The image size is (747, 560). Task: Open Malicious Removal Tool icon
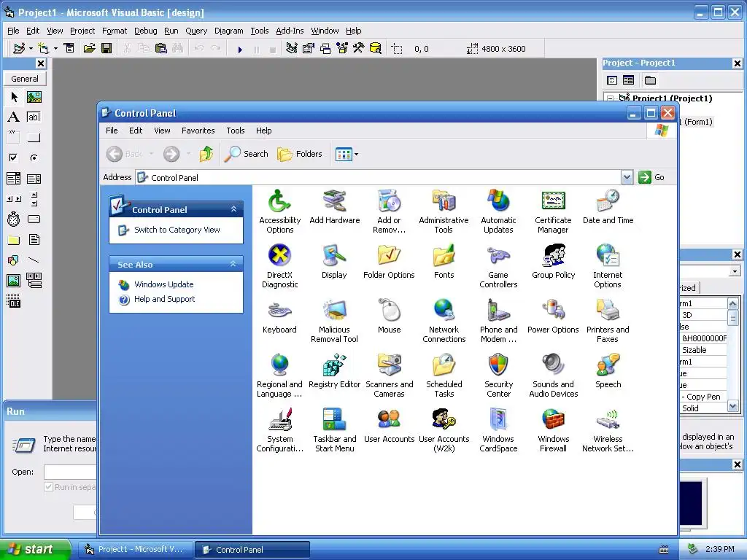pyautogui.click(x=334, y=321)
